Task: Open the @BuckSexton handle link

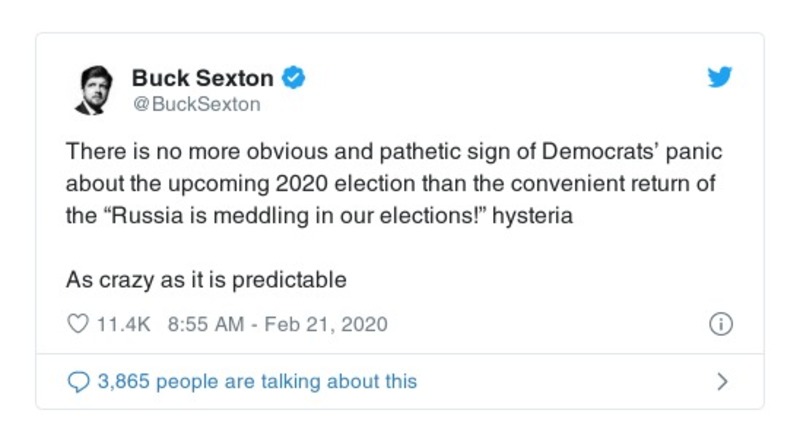Action: (196, 103)
